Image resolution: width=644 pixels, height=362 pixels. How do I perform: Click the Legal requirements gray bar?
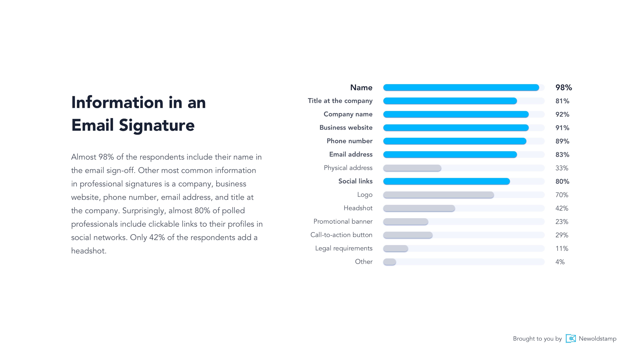pyautogui.click(x=395, y=248)
